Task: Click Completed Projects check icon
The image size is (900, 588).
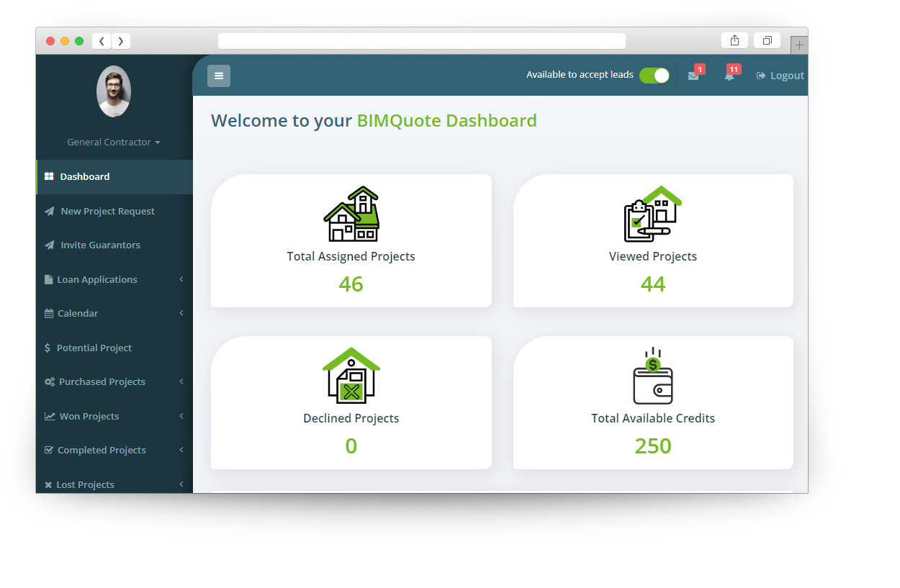Action: pyautogui.click(x=49, y=450)
